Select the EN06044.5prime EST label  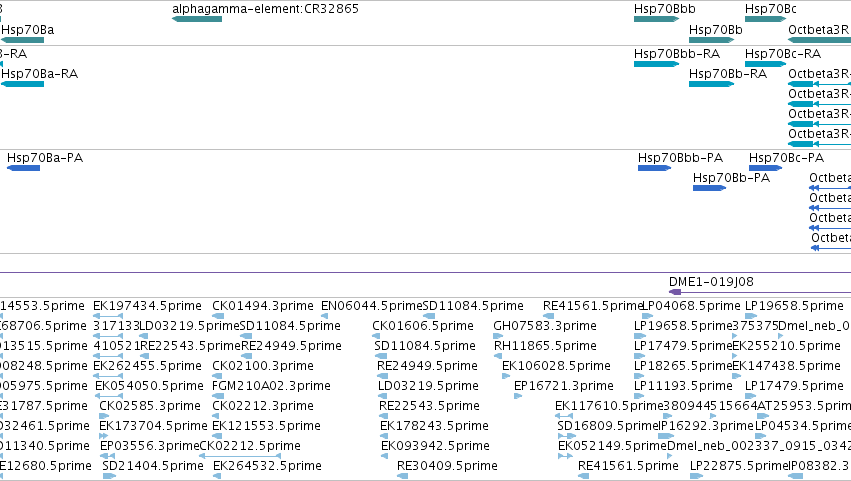372,306
